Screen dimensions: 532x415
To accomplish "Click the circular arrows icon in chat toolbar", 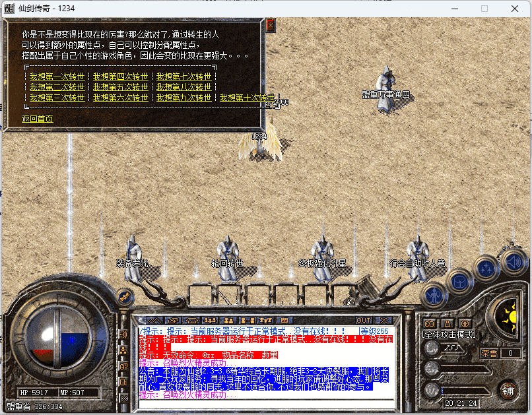I will click(173, 321).
